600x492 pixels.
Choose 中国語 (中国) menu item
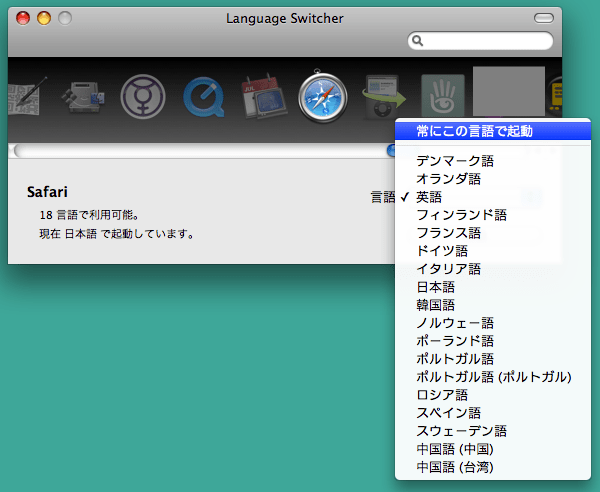(493, 449)
